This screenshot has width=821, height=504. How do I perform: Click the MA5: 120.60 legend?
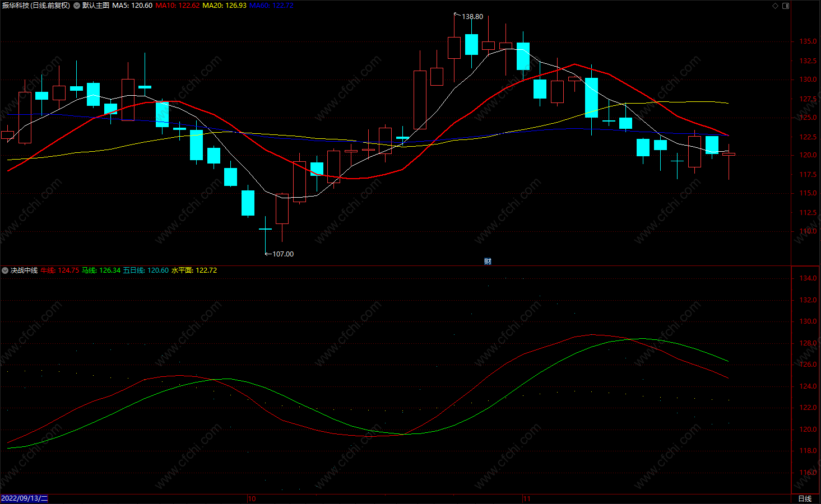(132, 6)
